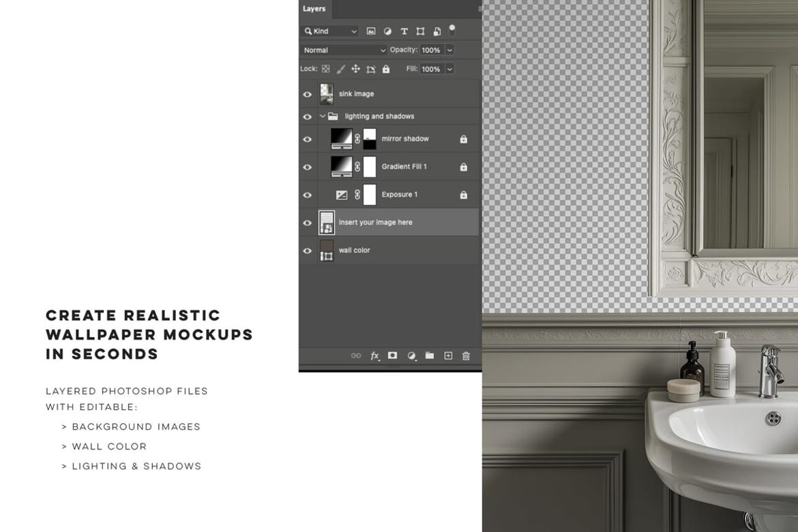Click the Gradient Fill 1 gradient thumbnail

(x=342, y=166)
